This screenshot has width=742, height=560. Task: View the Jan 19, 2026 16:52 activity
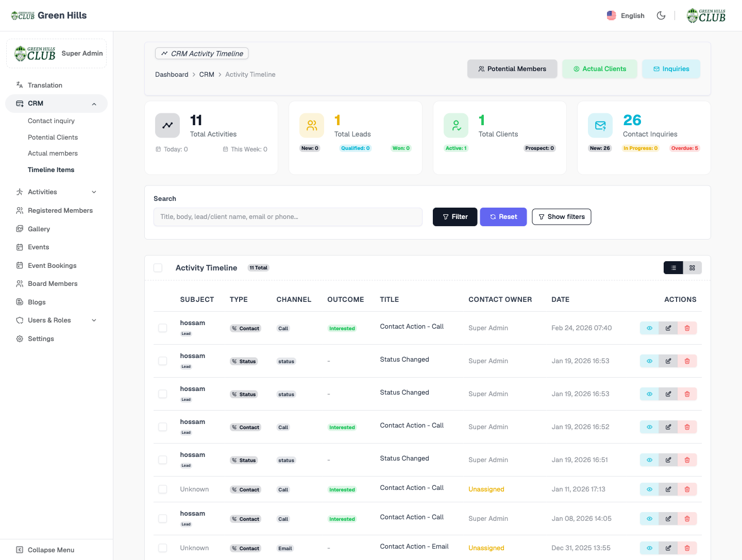pyautogui.click(x=649, y=427)
